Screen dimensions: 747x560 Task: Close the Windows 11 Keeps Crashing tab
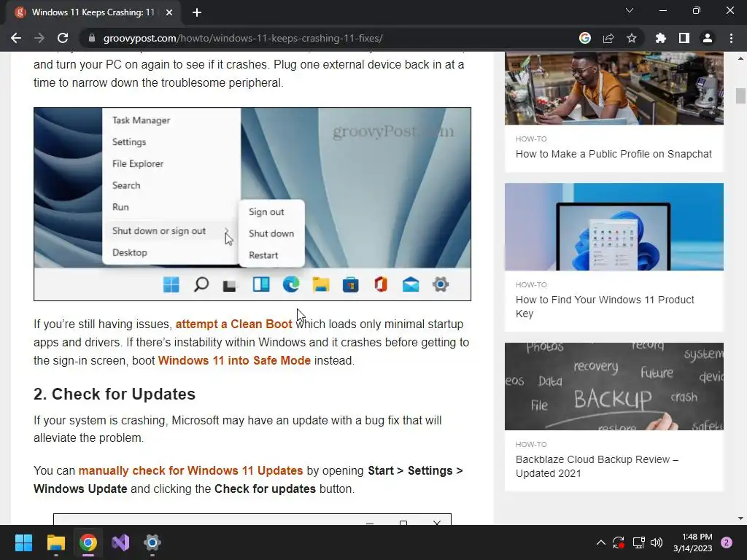169,12
